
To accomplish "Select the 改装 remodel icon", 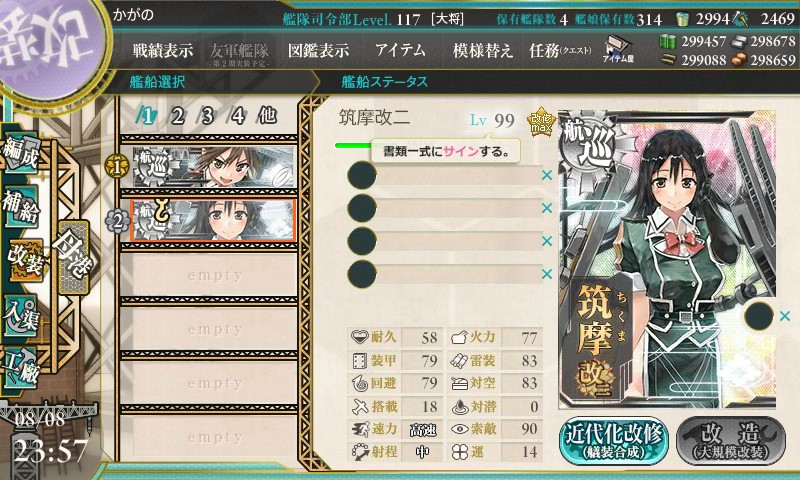I will click(24, 260).
